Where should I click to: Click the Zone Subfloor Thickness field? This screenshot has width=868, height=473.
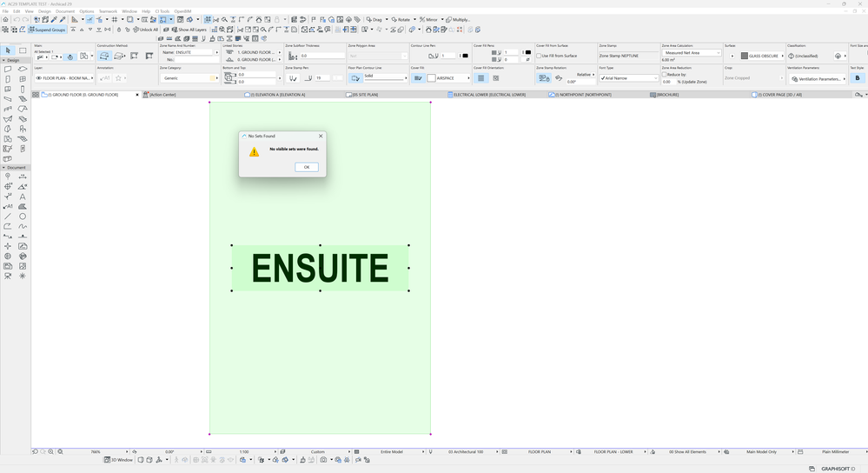322,56
